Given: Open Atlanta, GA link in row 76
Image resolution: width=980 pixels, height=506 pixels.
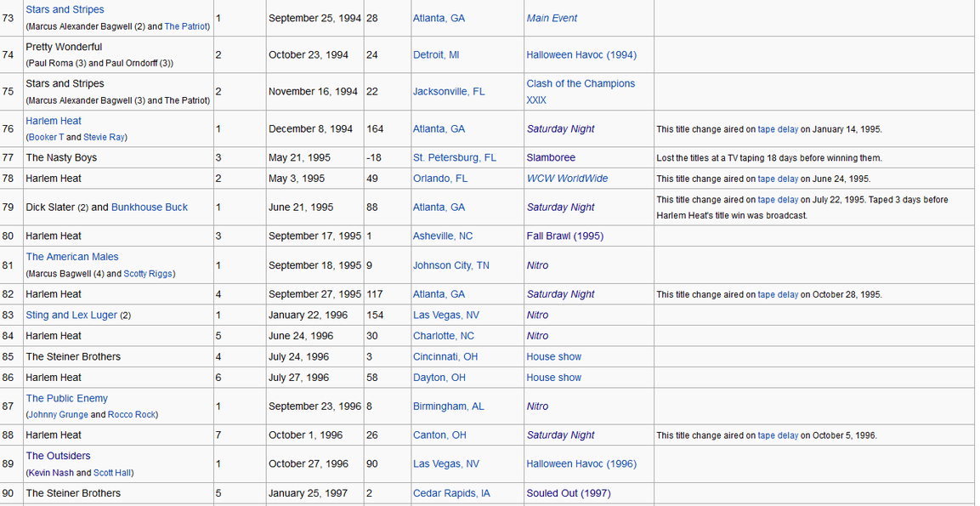Looking at the screenshot, I should click(439, 129).
